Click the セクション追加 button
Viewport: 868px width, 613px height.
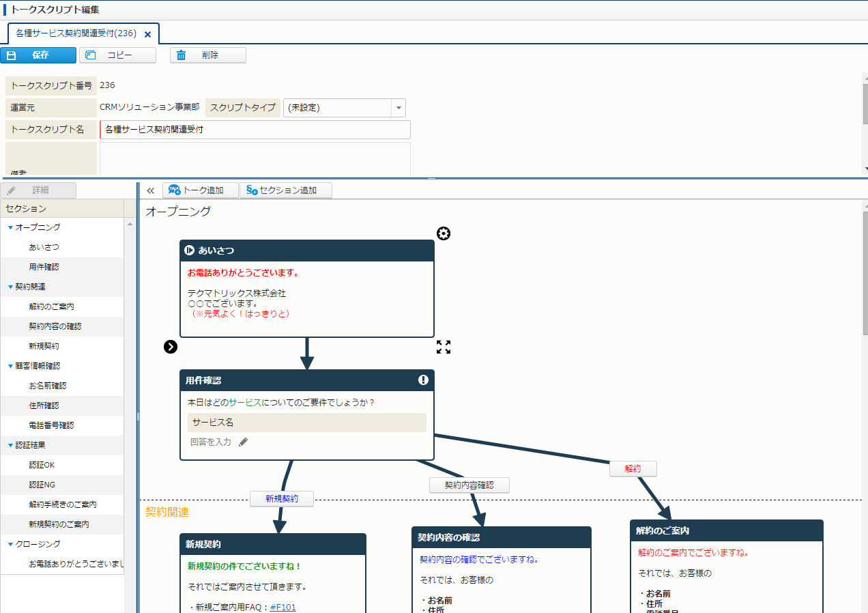click(286, 190)
